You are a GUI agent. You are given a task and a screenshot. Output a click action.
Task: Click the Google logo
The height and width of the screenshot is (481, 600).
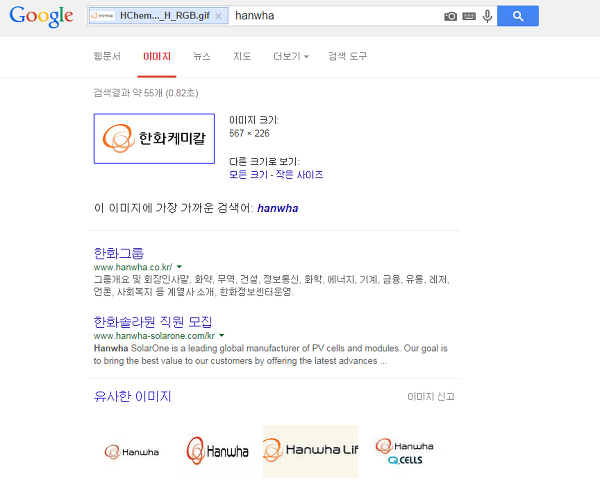coord(41,16)
